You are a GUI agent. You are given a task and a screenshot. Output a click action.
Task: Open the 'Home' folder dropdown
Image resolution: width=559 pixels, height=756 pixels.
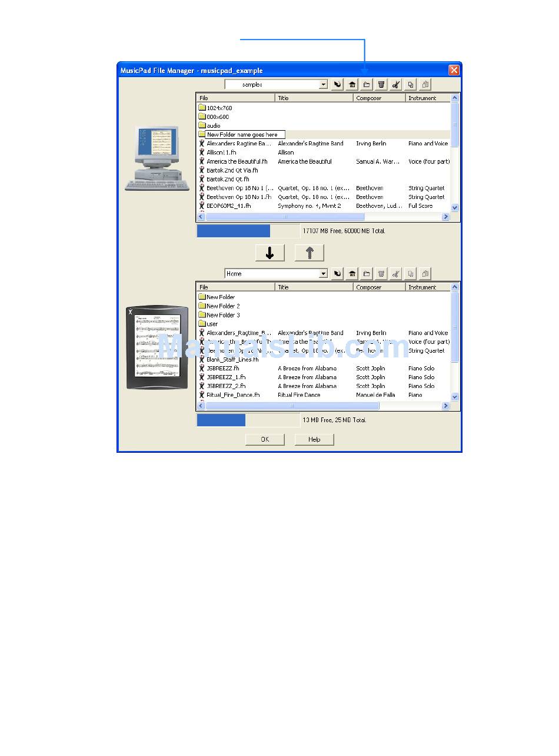pos(323,274)
